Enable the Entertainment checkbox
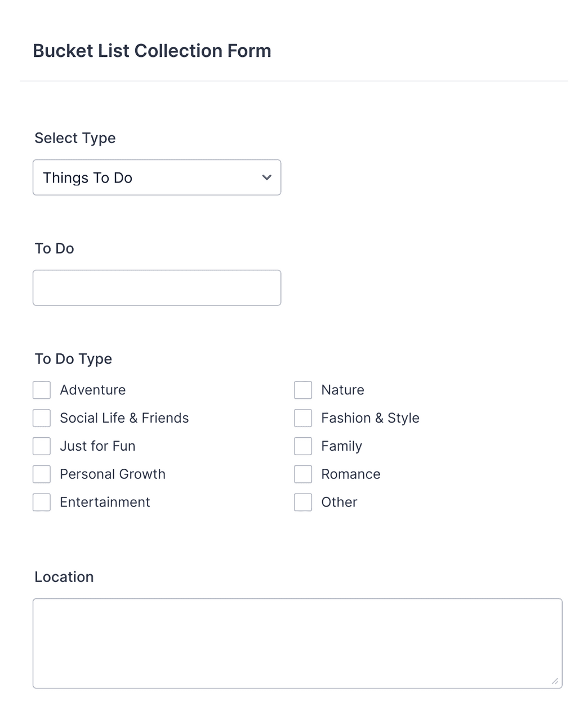Screen dimensions: 588x724 tap(41, 502)
